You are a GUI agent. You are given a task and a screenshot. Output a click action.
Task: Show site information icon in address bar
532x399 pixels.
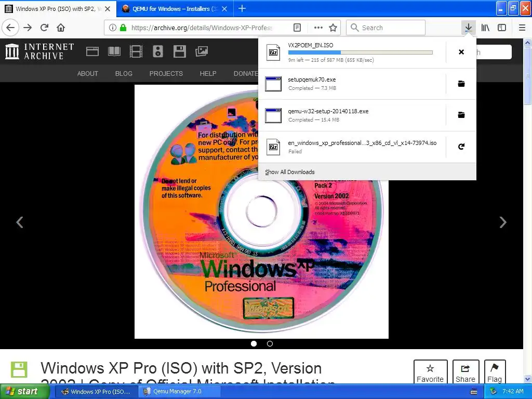(x=113, y=28)
